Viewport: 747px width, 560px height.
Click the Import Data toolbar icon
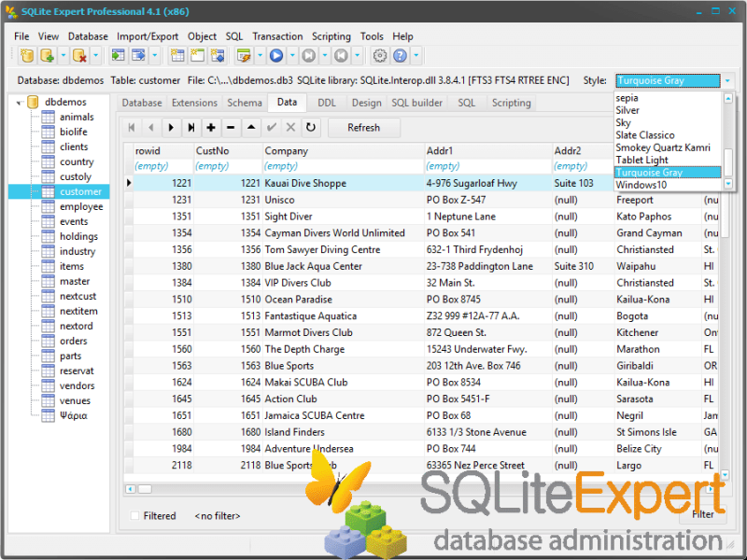tap(119, 56)
